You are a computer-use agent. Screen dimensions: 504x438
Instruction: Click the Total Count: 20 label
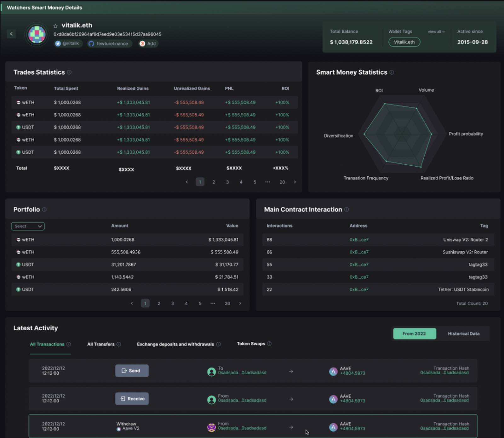[472, 304]
